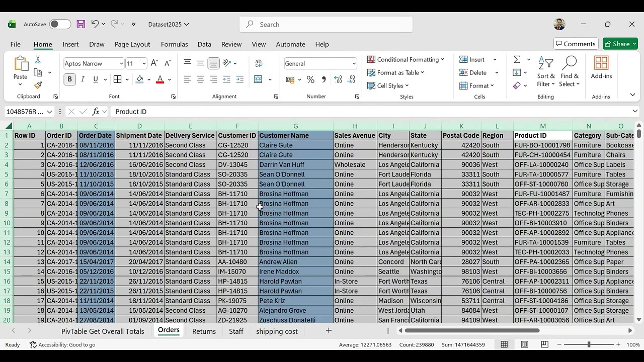
Task: Click Increase Decimal icon
Action: pos(338,79)
